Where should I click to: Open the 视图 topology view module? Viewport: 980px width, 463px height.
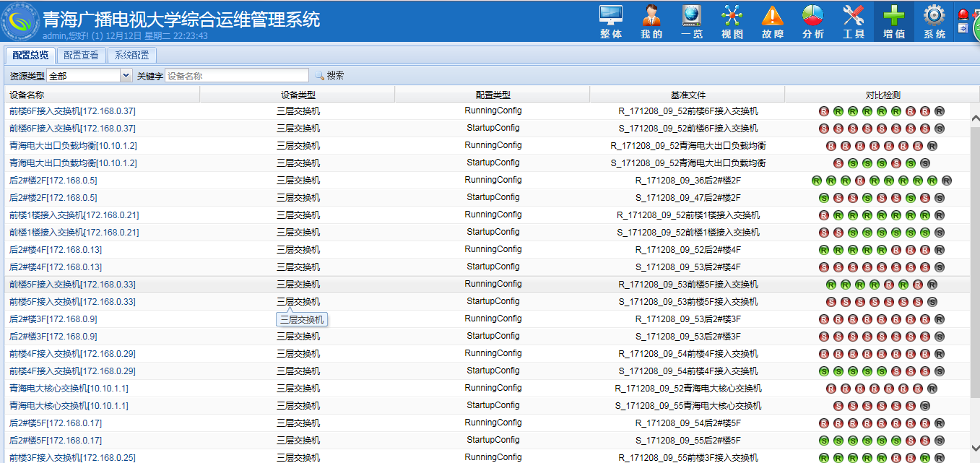(732, 22)
